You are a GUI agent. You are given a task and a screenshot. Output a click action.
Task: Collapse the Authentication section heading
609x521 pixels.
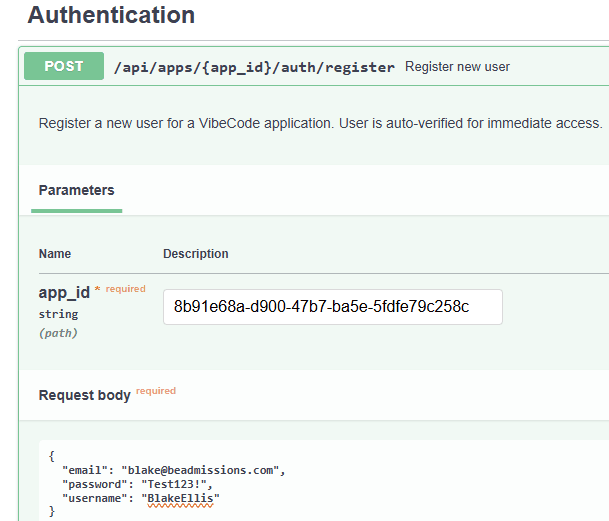111,15
